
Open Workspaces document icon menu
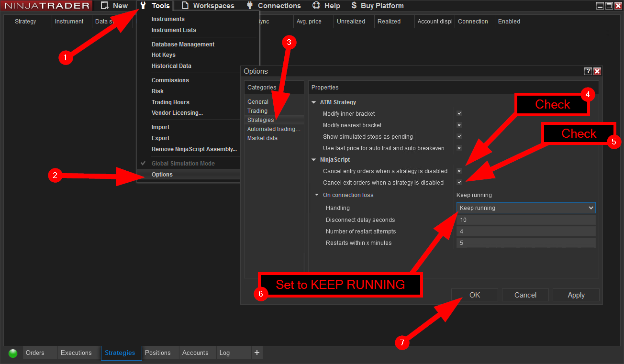tap(185, 6)
